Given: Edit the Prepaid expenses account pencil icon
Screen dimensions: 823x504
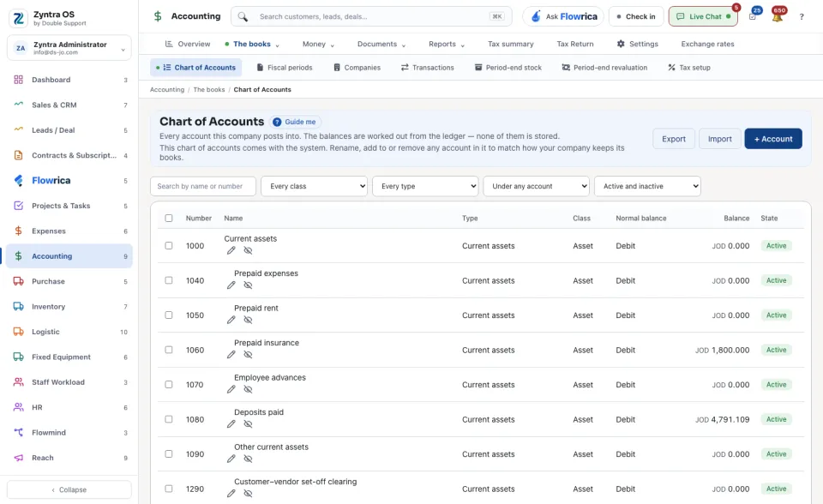Looking at the screenshot, I should tap(231, 285).
